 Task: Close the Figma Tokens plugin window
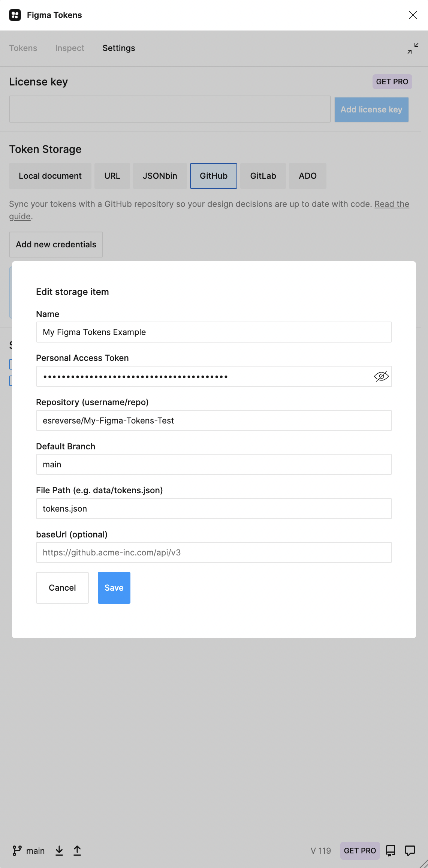[413, 15]
